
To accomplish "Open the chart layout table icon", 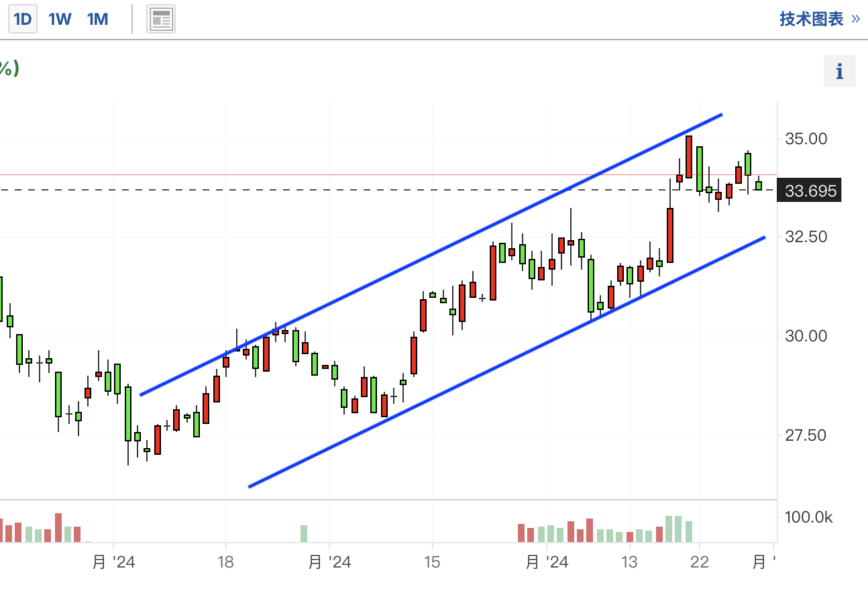I will (161, 19).
